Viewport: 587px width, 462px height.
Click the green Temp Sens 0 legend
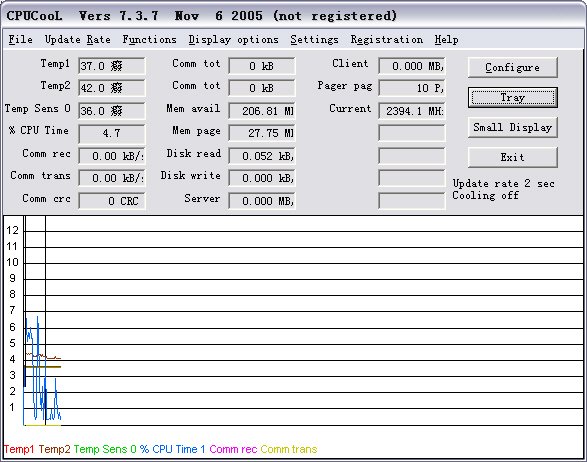point(105,449)
